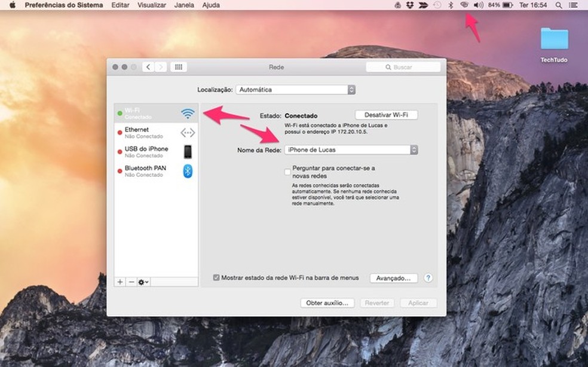Screen dimensions: 588x367
Task: Click Desativar Wi-Fi button
Action: [386, 115]
